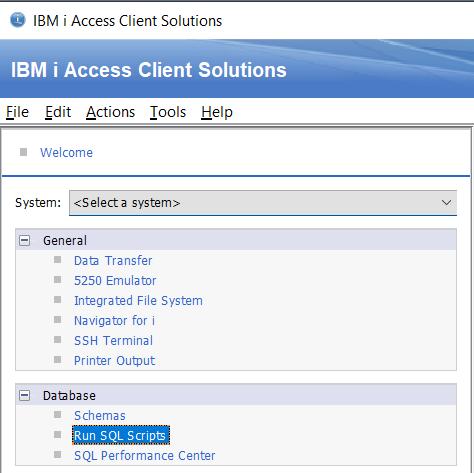Click the bullet icon beside SSH Terminal
This screenshot has width=474, height=473.
(57, 339)
